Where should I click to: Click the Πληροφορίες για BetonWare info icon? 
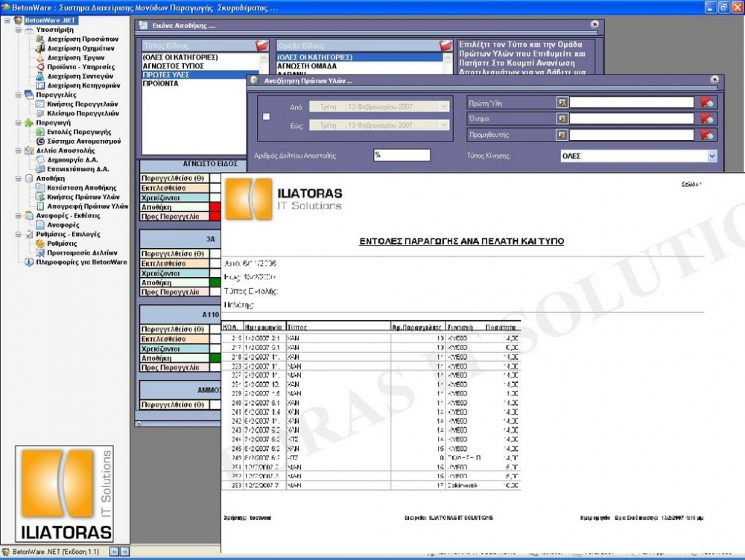coord(29,261)
